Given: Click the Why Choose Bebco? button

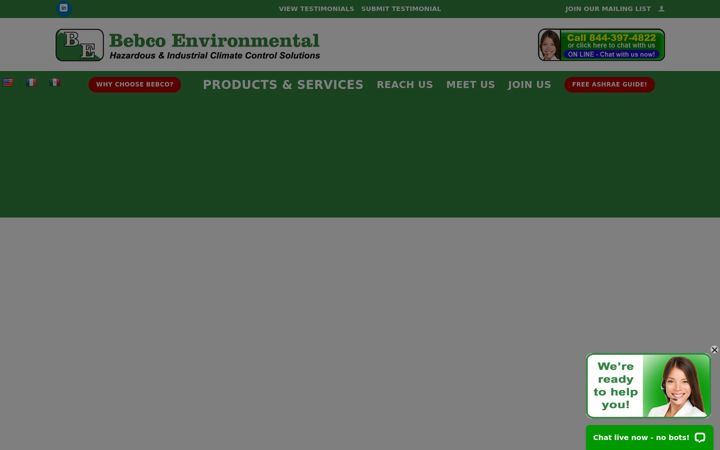Looking at the screenshot, I should click(x=135, y=84).
